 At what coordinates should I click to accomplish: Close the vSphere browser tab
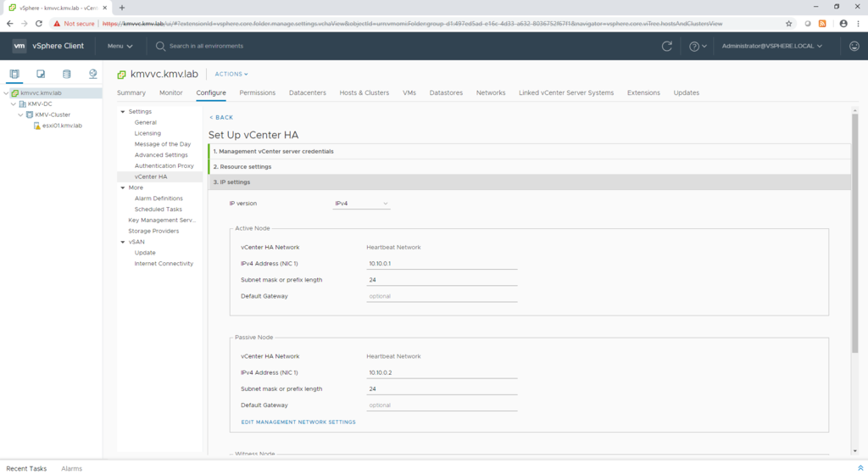[x=104, y=8]
